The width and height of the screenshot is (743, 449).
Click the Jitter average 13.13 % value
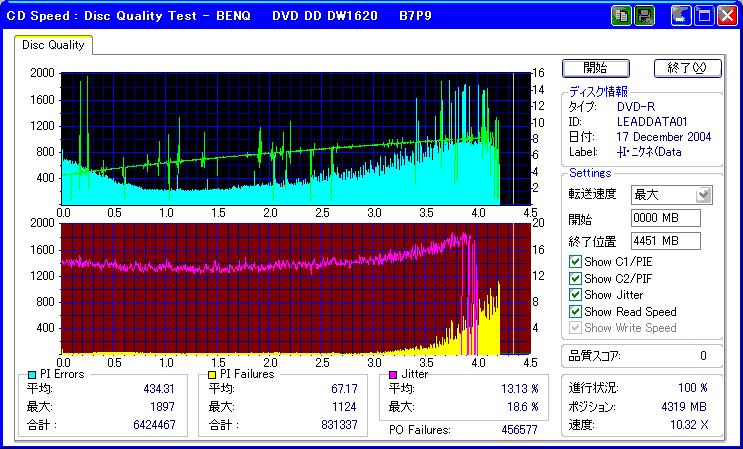point(520,389)
